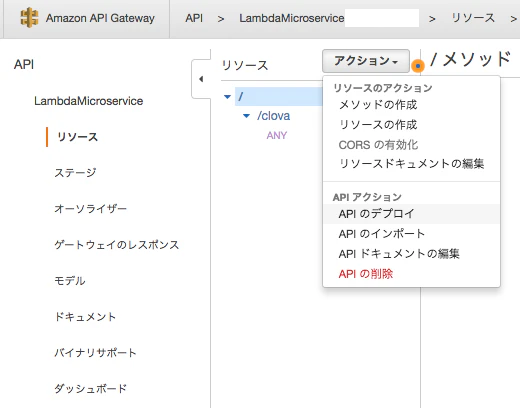520x408 pixels.
Task: Open ダッシュボード in the sidebar
Action: pyautogui.click(x=90, y=389)
